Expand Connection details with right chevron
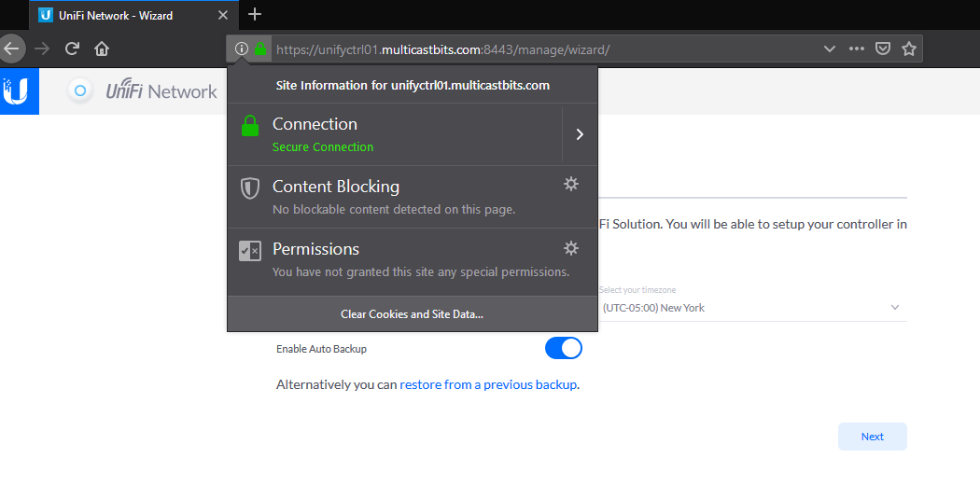This screenshot has height=486, width=980. (x=580, y=134)
